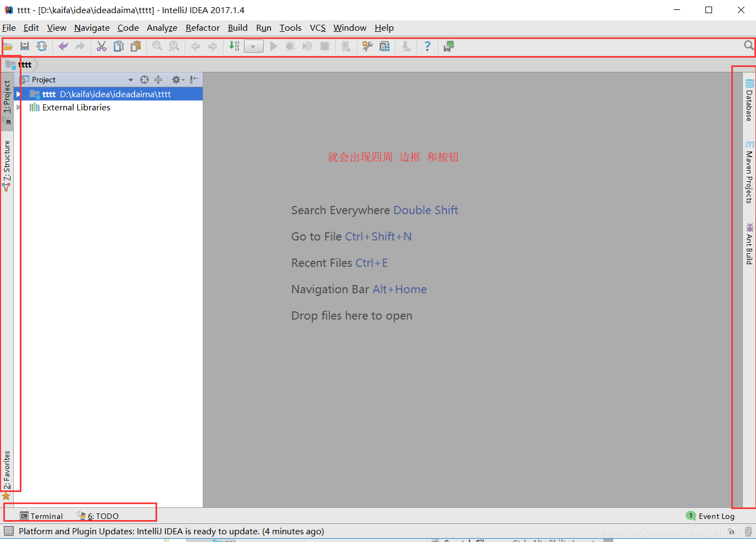Image resolution: width=756 pixels, height=542 pixels.
Task: Click the Find magnifier icon
Action: pos(157,47)
